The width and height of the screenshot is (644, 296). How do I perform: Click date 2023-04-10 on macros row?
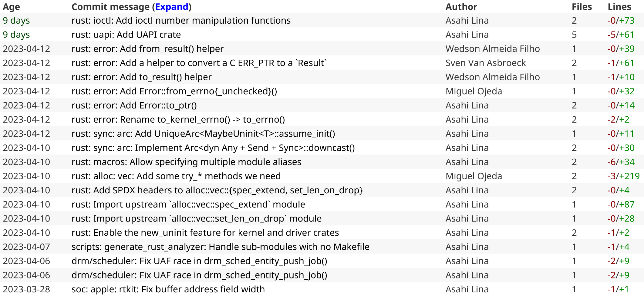coord(26,162)
